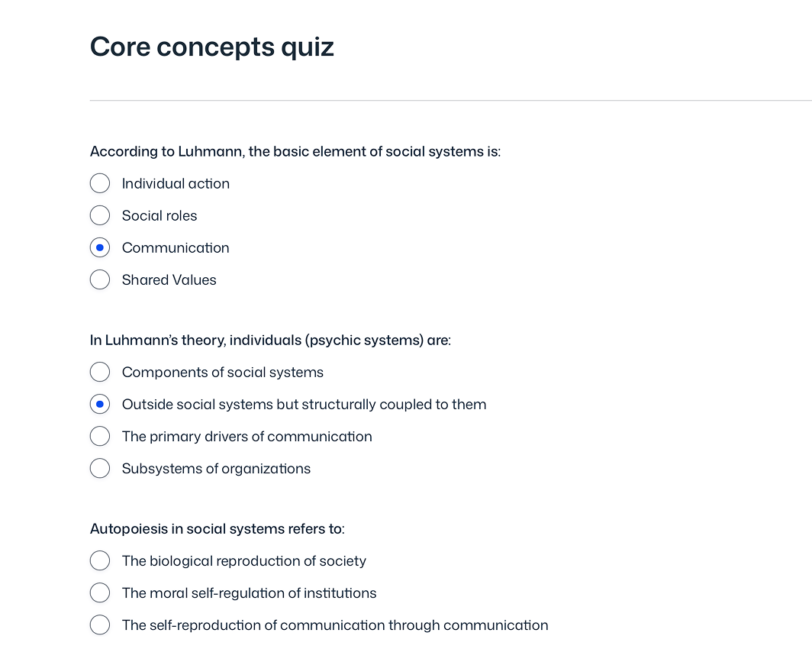
Task: Click the question text about psychic systems
Action: [x=270, y=340]
